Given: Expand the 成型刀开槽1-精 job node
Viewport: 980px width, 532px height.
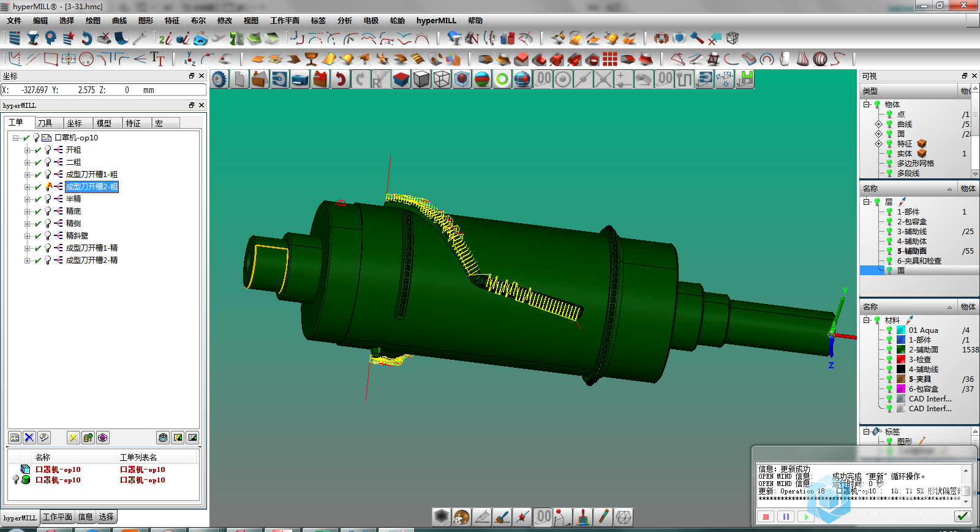Looking at the screenshot, I should tap(27, 248).
